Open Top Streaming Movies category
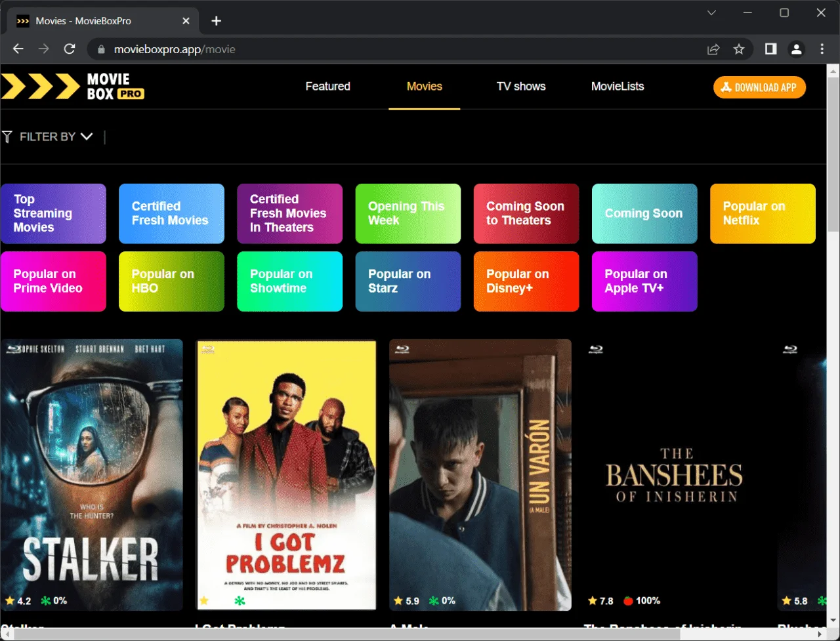 point(53,214)
